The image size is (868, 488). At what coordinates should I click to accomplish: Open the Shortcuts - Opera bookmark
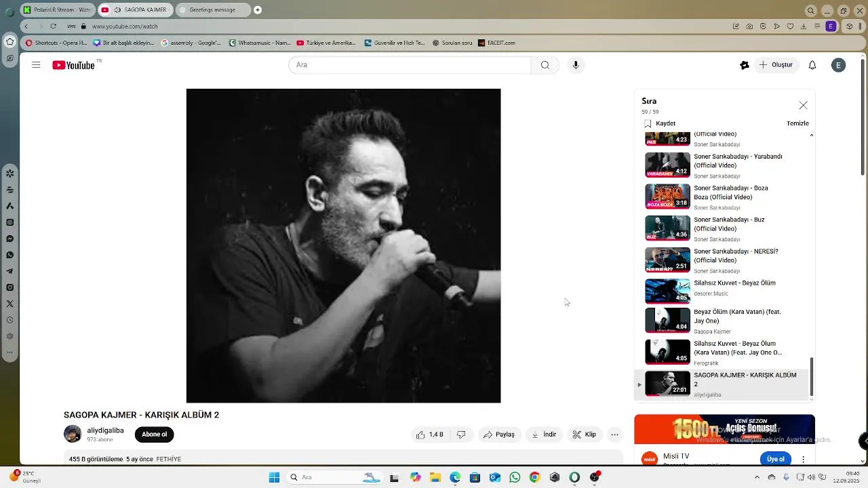point(56,43)
